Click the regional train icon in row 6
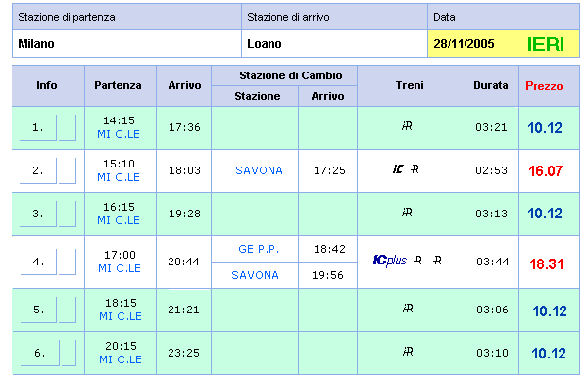The height and width of the screenshot is (382, 588). pyautogui.click(x=408, y=352)
